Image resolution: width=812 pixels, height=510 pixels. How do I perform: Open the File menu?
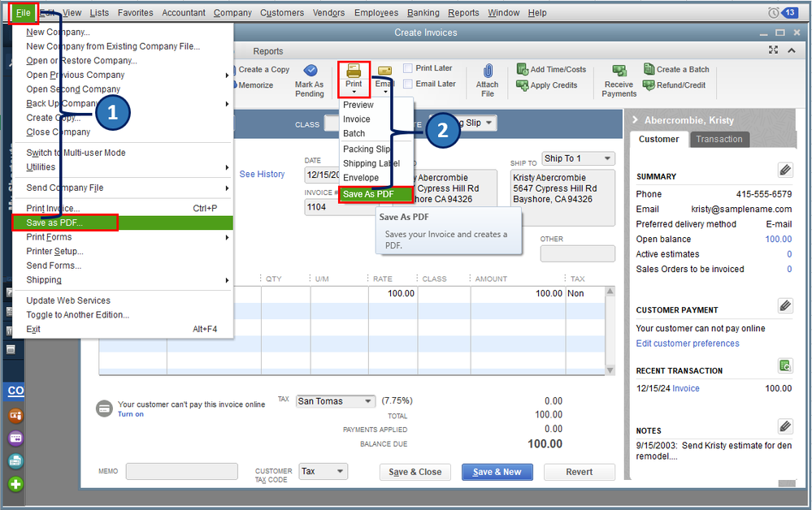pyautogui.click(x=24, y=13)
